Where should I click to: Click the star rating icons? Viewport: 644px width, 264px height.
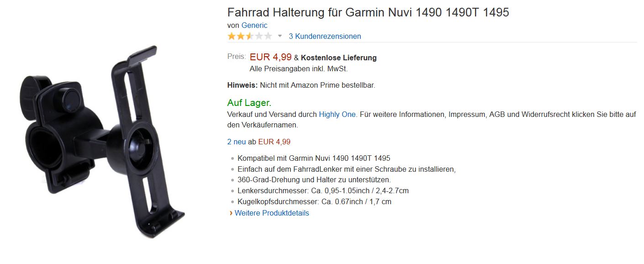click(250, 36)
